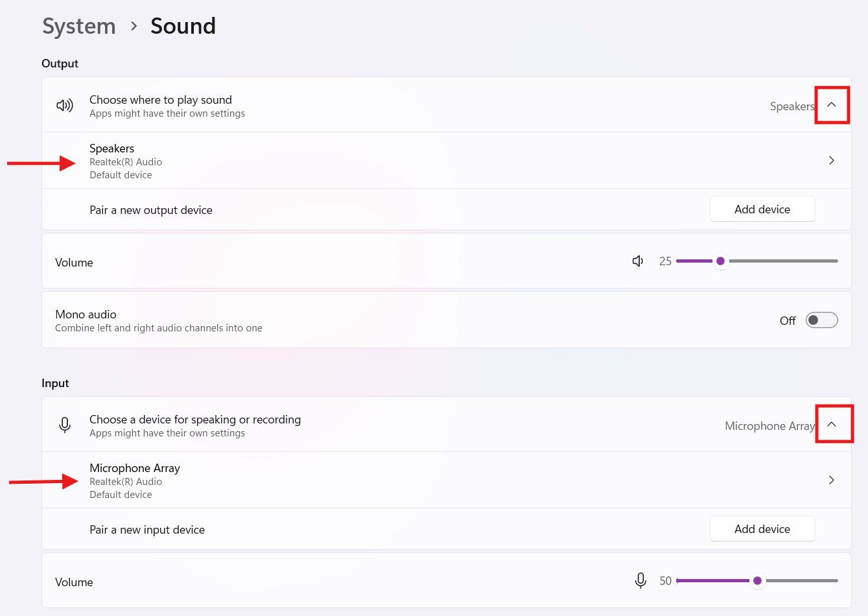Click the input volume slider handle
The image size is (868, 616).
(757, 580)
